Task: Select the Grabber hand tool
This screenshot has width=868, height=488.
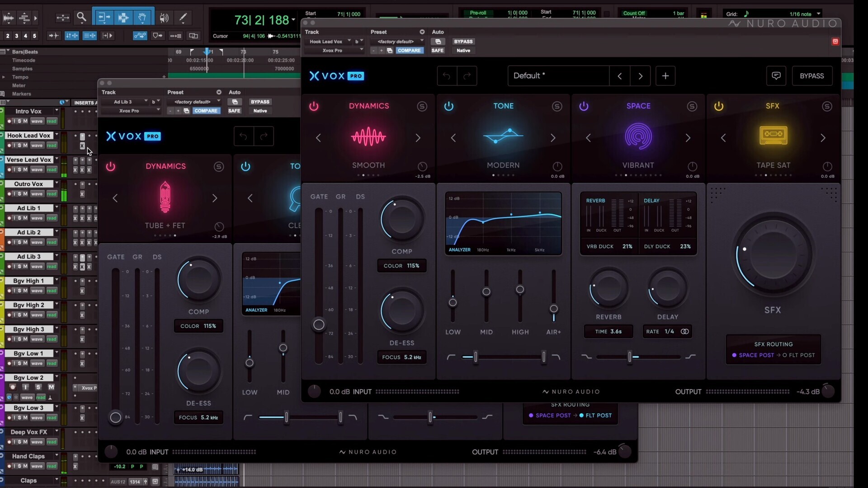Action: pos(143,18)
